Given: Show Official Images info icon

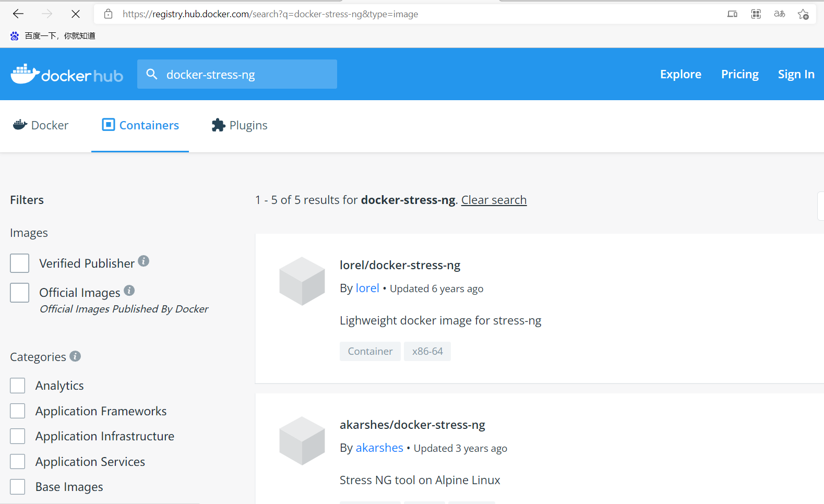Looking at the screenshot, I should (x=129, y=290).
